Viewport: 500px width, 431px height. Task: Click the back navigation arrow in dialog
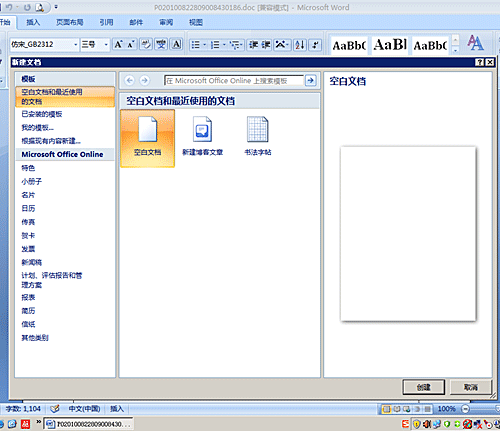click(130, 80)
